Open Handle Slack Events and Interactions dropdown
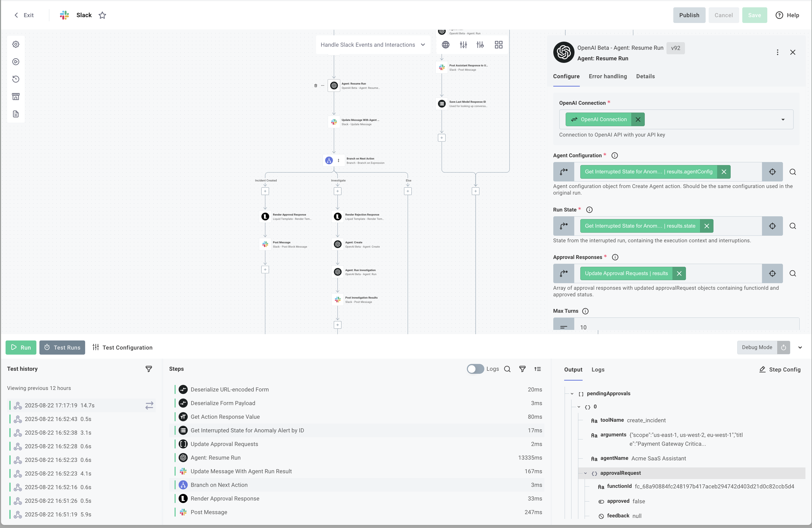This screenshot has height=528, width=812. (x=423, y=45)
